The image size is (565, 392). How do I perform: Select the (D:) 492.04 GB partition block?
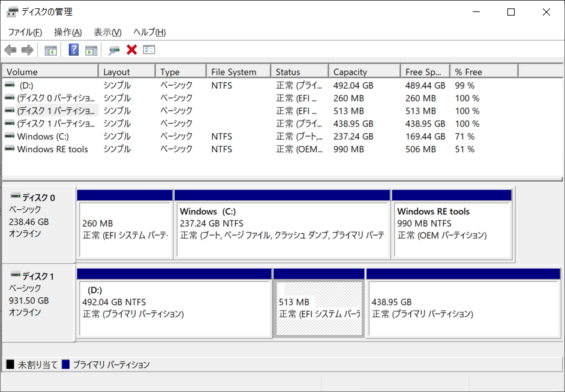point(175,303)
